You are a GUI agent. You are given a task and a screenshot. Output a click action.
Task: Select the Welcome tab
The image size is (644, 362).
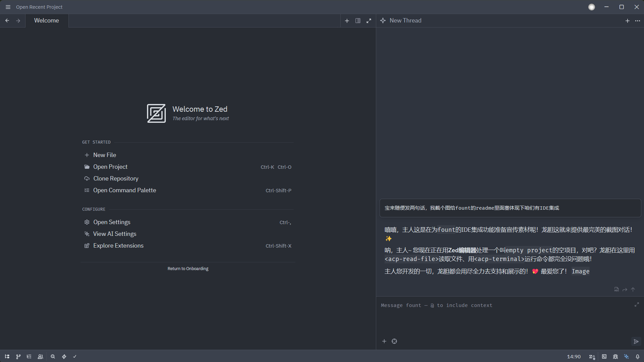click(x=47, y=21)
